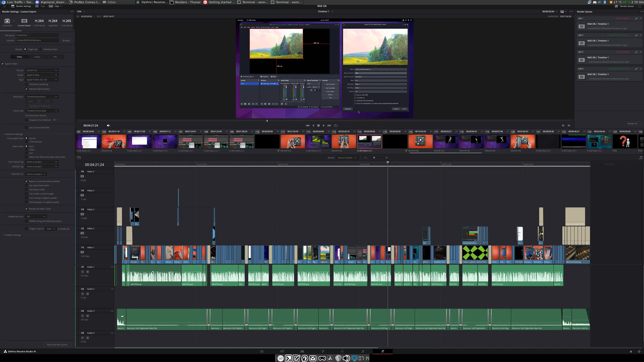Switch to the File settings tab

pyautogui.click(x=55, y=57)
